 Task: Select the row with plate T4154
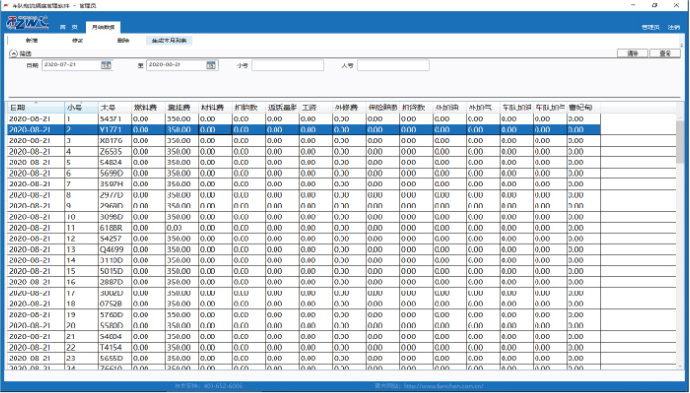tap(304, 348)
